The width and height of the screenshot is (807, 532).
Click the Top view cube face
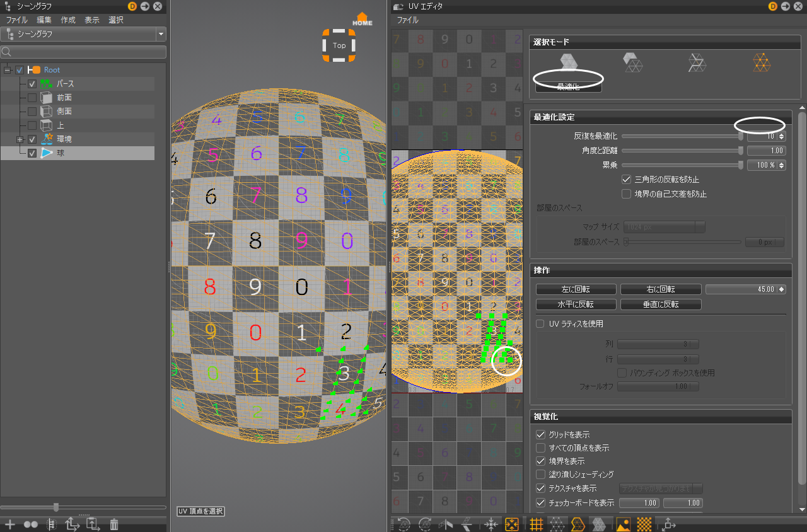click(339, 45)
